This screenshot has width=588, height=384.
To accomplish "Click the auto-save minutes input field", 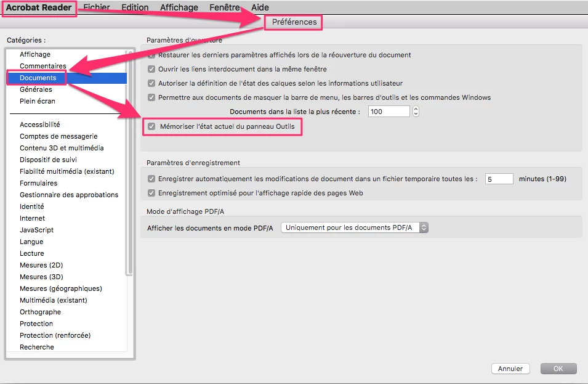I will [x=499, y=179].
